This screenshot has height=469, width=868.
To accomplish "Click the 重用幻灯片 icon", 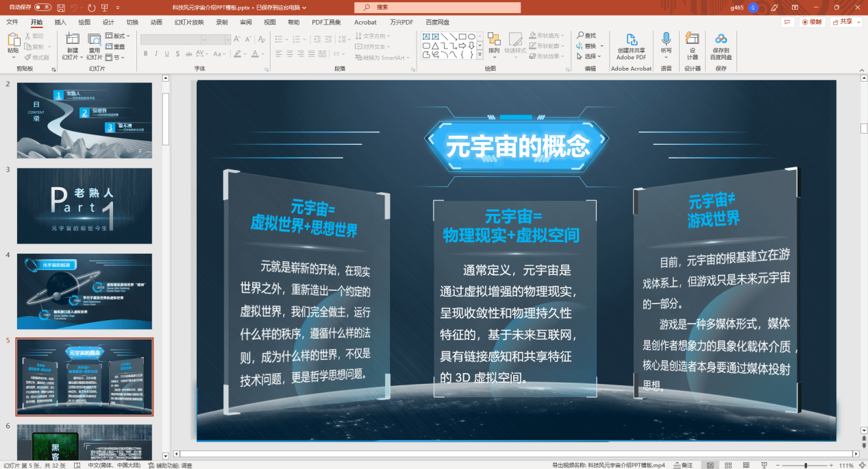I will 94,40.
